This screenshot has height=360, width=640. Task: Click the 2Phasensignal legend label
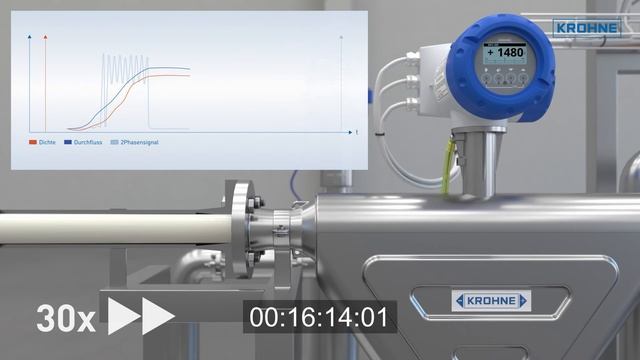[x=140, y=142]
